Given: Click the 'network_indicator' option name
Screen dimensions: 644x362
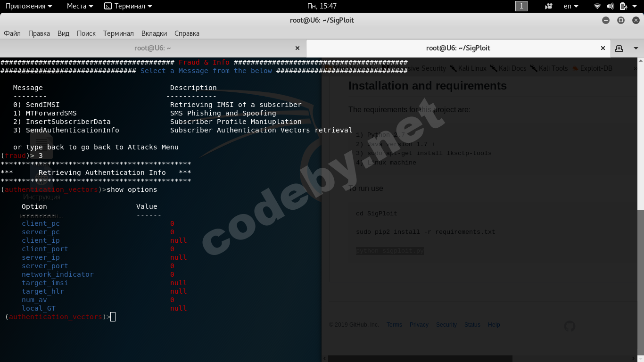Looking at the screenshot, I should click(58, 274).
